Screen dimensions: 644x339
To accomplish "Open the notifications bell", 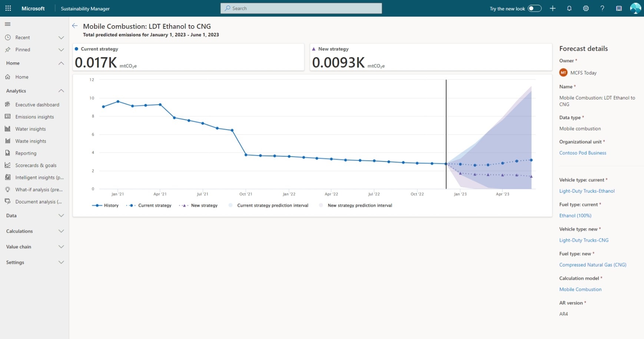I will point(570,8).
